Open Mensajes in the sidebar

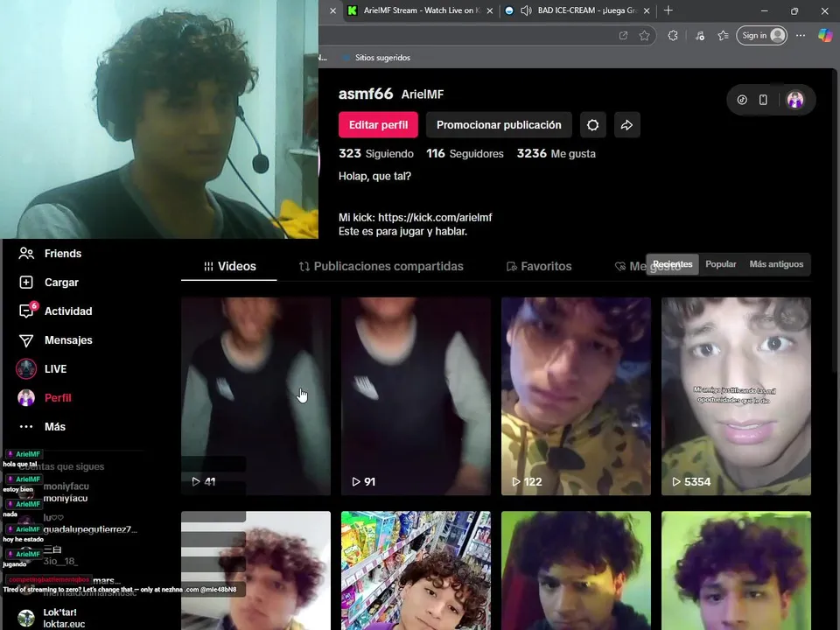click(56, 340)
